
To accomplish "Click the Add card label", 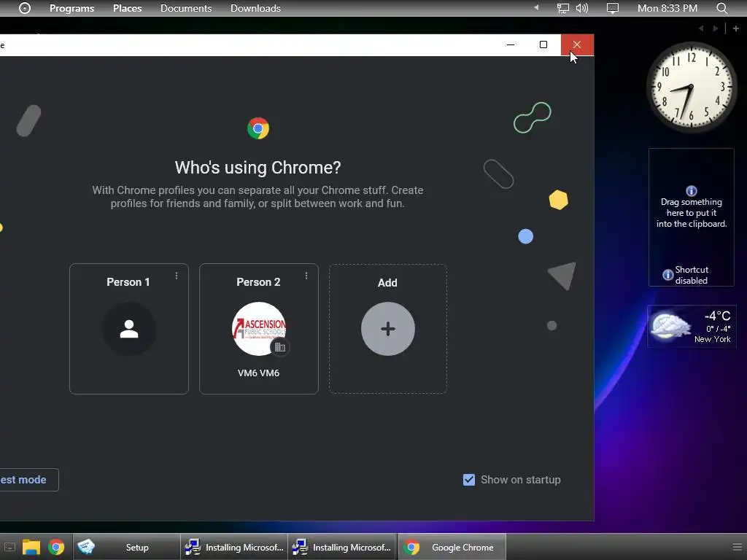I will (387, 283).
